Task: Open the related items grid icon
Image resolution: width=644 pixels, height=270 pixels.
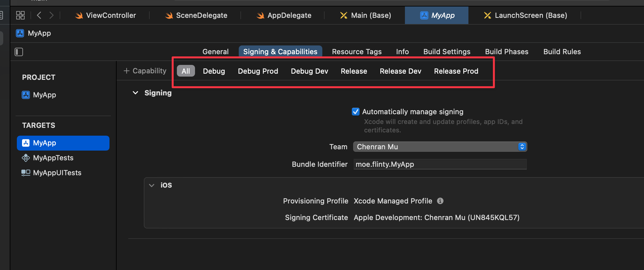Action: click(x=20, y=15)
